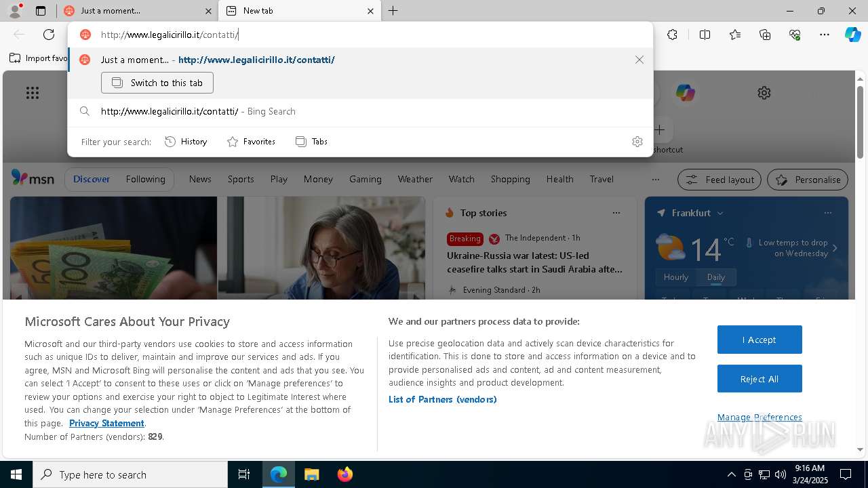The height and width of the screenshot is (488, 868).
Task: Add a shortcut with plus icon
Action: (659, 129)
